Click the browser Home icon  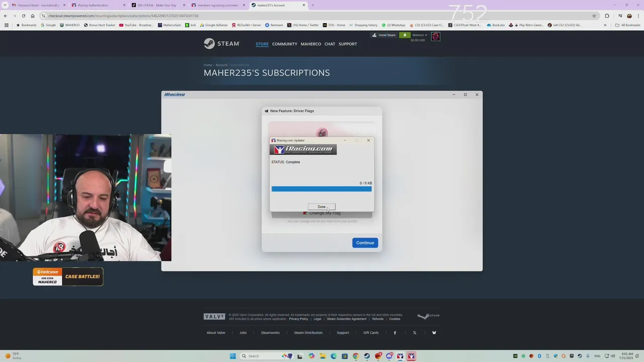pos(33,16)
